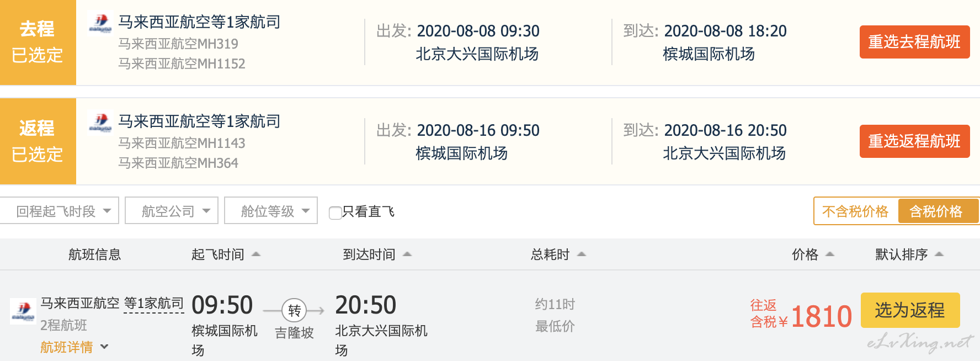The image size is (980, 361).
Task: Enable the 只看直飞 direct flights checkbox
Action: 335,213
